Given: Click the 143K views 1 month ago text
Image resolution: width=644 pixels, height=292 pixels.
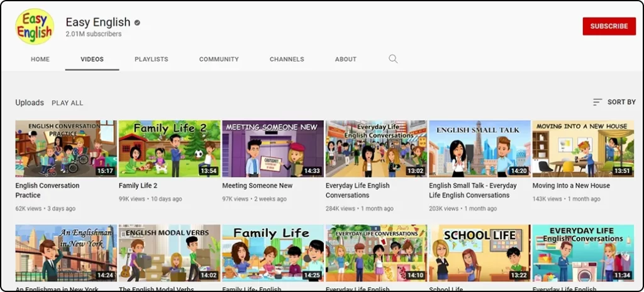Looking at the screenshot, I should pyautogui.click(x=567, y=199).
